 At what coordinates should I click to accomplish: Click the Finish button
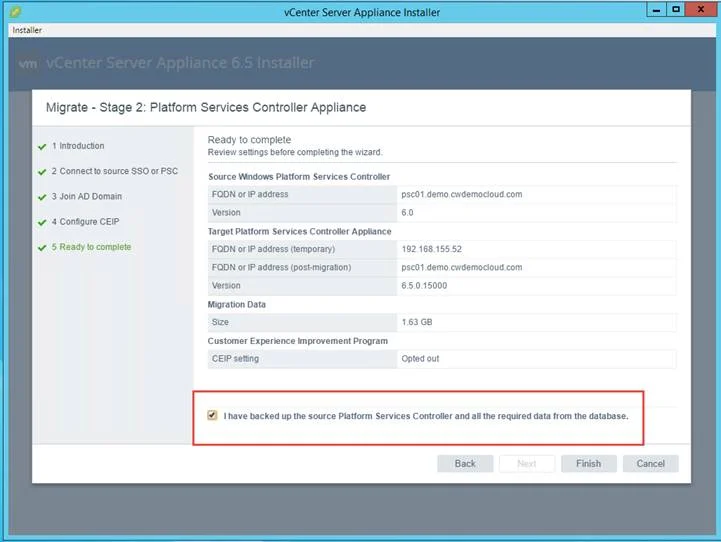click(x=589, y=463)
